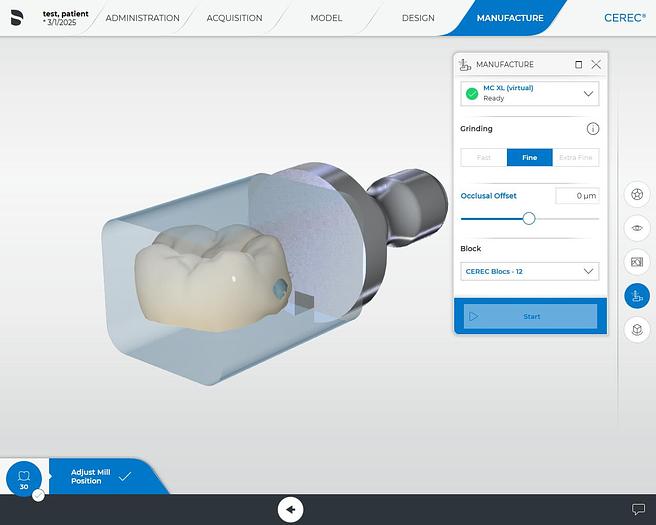
Task: Select Fine grinding mode
Action: tap(530, 157)
